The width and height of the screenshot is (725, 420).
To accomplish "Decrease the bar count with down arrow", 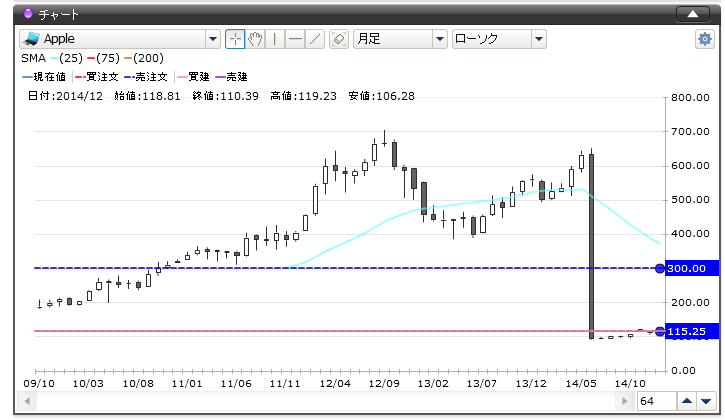I will (706, 401).
